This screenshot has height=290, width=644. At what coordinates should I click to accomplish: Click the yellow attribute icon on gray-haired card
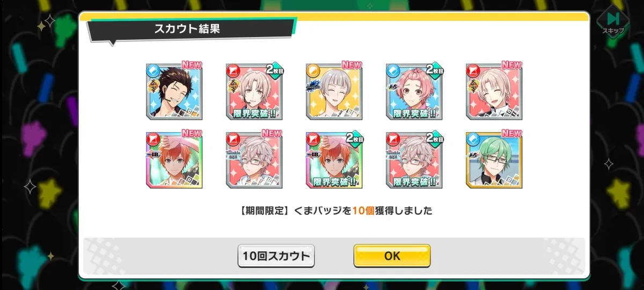[313, 70]
